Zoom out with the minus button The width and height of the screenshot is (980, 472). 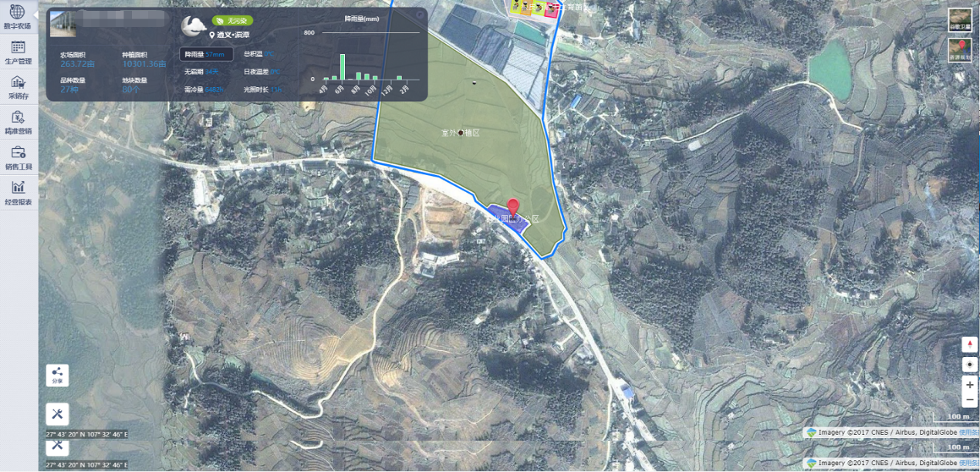pos(970,400)
